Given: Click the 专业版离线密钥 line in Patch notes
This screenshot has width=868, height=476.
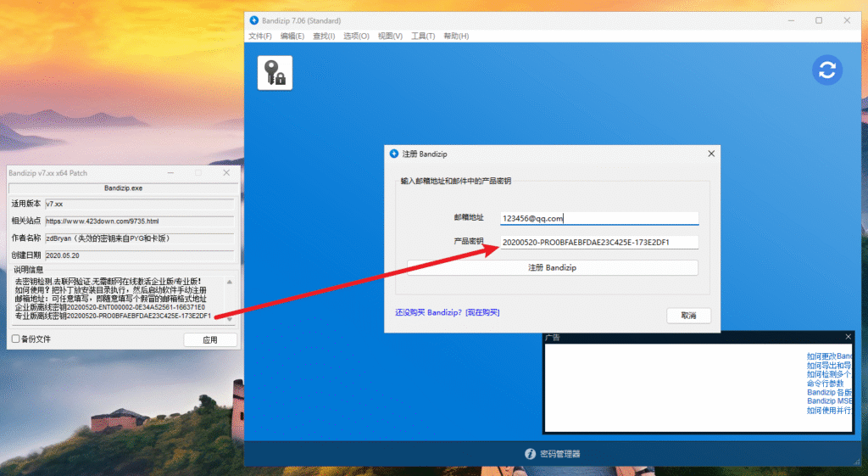Looking at the screenshot, I should coord(113,316).
